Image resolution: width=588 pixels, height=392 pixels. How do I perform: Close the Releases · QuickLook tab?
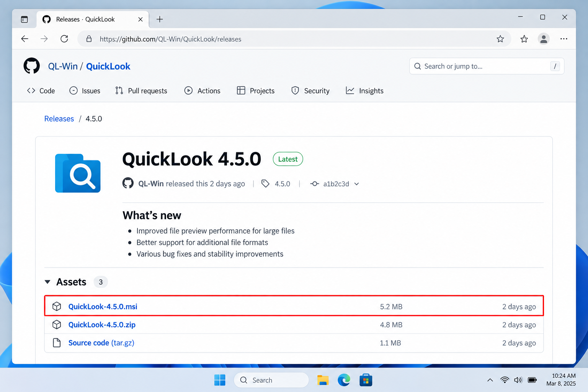[x=140, y=19]
